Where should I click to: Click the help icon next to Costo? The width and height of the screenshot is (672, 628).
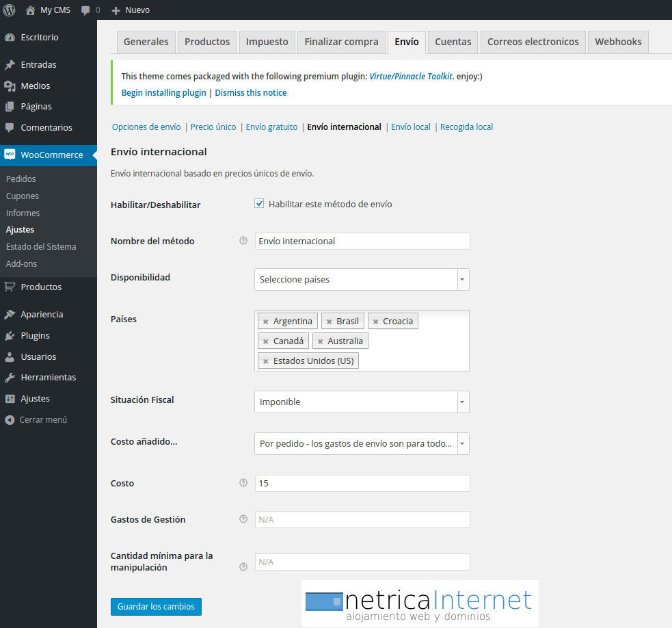tap(243, 483)
